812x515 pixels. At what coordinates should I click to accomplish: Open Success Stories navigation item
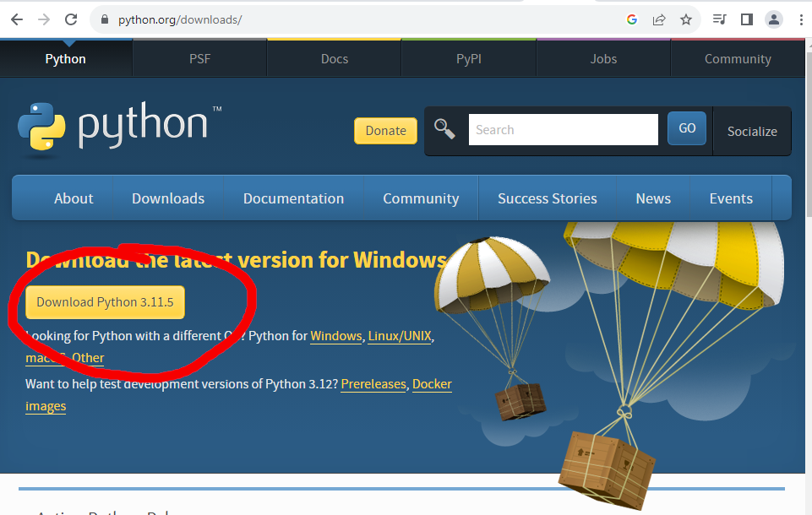pos(548,198)
